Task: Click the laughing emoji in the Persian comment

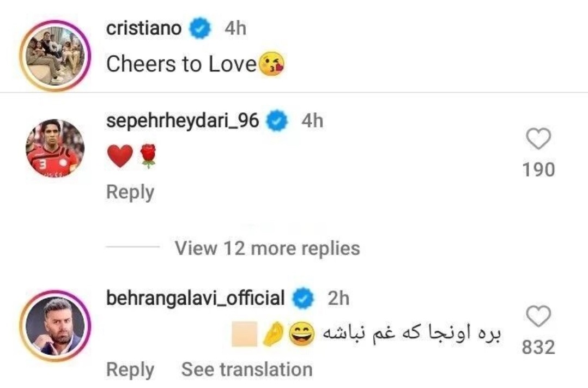Action: point(299,334)
